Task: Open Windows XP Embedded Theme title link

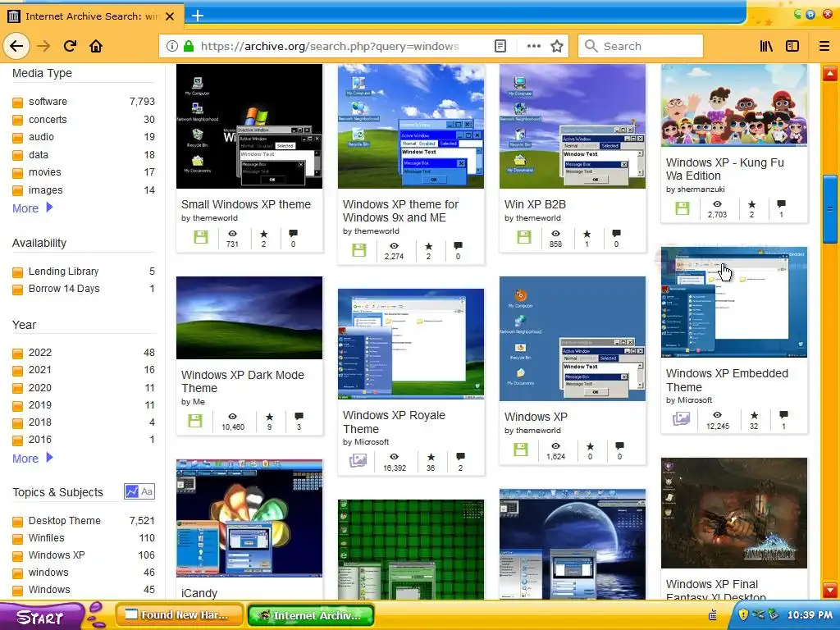Action: pyautogui.click(x=727, y=380)
